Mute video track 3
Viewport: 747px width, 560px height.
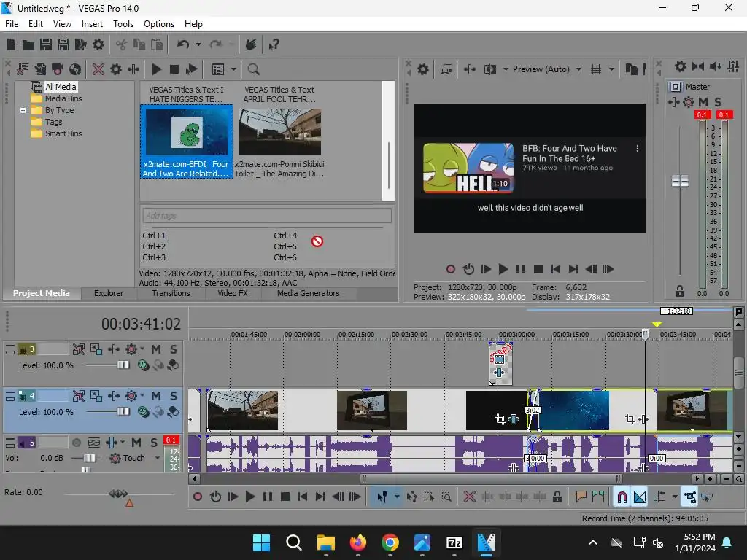(156, 349)
